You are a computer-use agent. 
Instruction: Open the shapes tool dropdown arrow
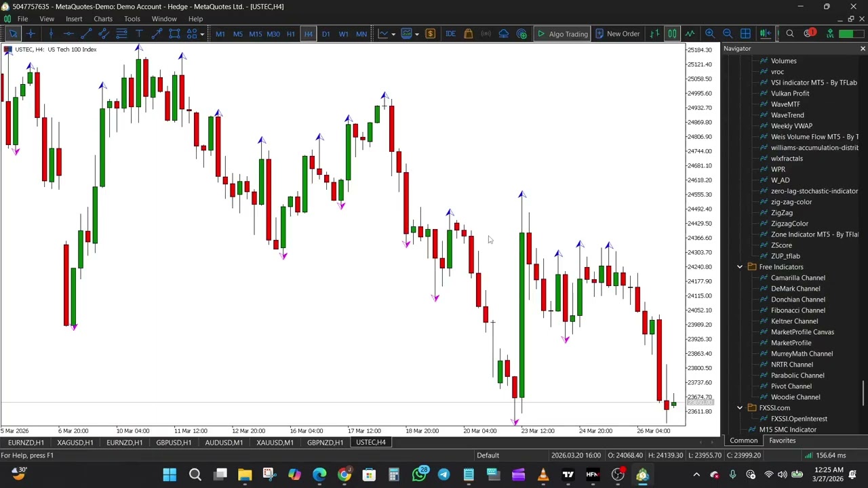[x=202, y=34]
